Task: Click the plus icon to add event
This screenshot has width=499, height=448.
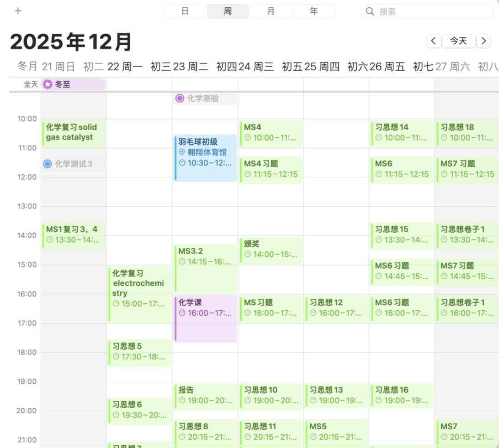Action: (x=18, y=11)
